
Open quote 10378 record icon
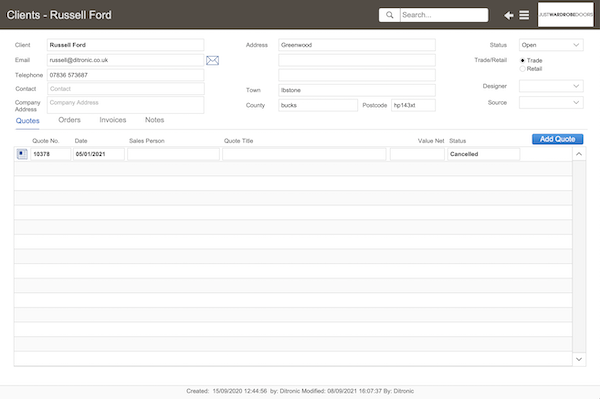22,154
